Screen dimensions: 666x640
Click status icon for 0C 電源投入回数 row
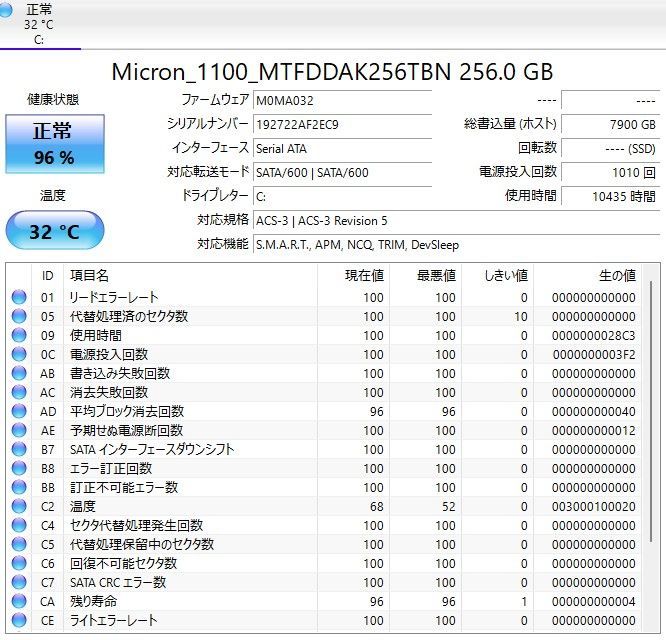(19, 354)
